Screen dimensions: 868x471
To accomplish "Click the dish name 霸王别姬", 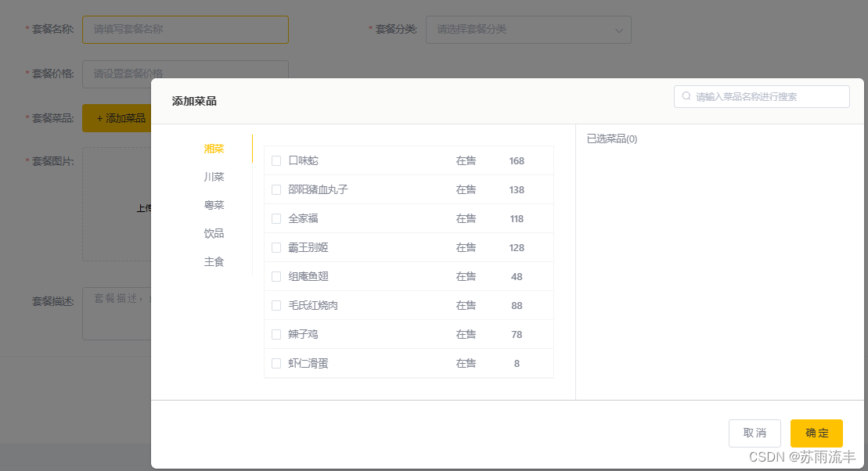I will click(x=308, y=247).
